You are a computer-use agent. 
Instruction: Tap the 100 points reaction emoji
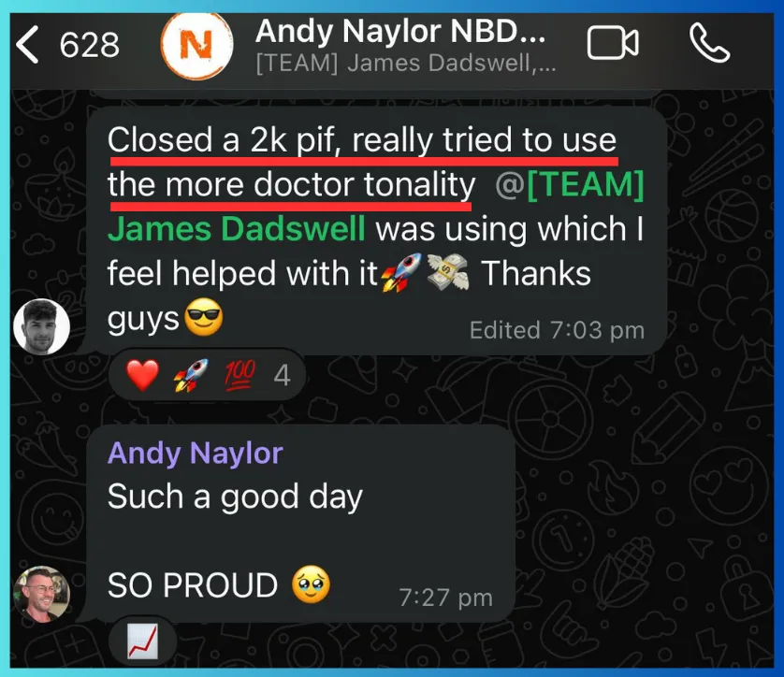pos(240,375)
